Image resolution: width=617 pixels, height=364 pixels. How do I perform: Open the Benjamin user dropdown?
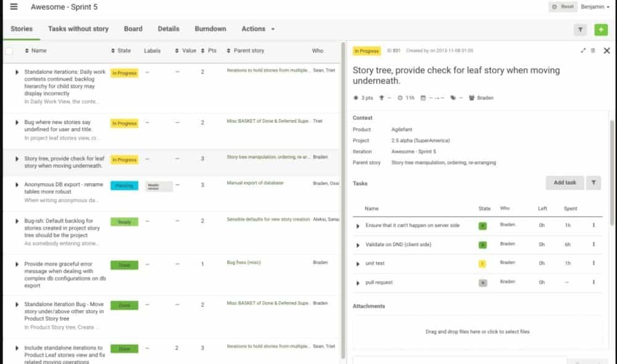[x=596, y=7]
